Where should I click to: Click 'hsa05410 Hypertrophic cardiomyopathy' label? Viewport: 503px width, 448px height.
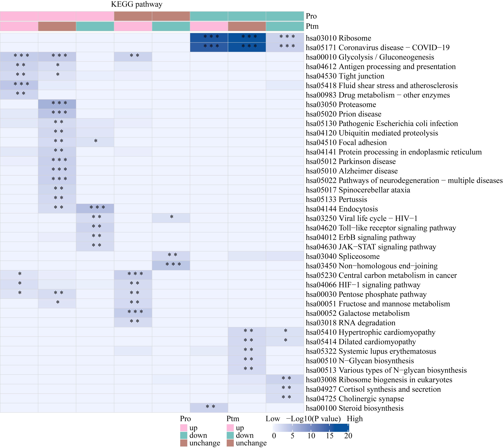(x=371, y=332)
